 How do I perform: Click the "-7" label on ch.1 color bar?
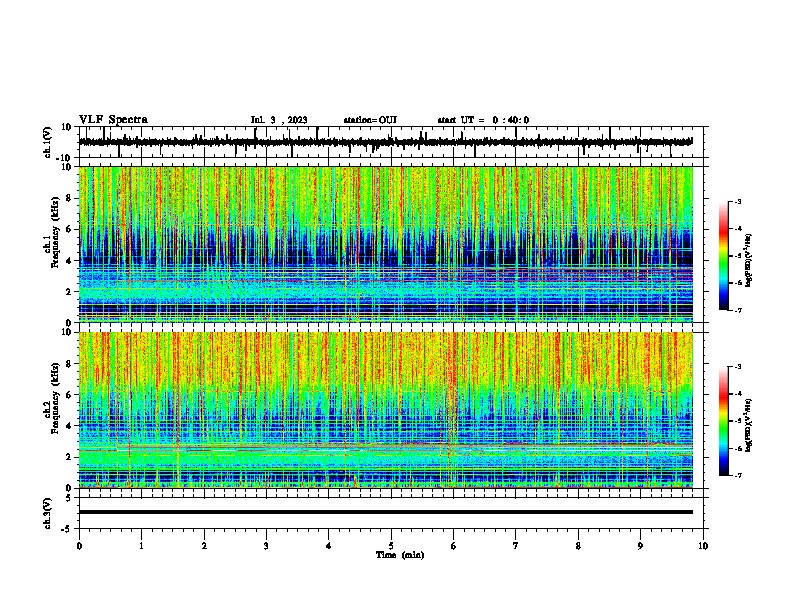coord(737,310)
